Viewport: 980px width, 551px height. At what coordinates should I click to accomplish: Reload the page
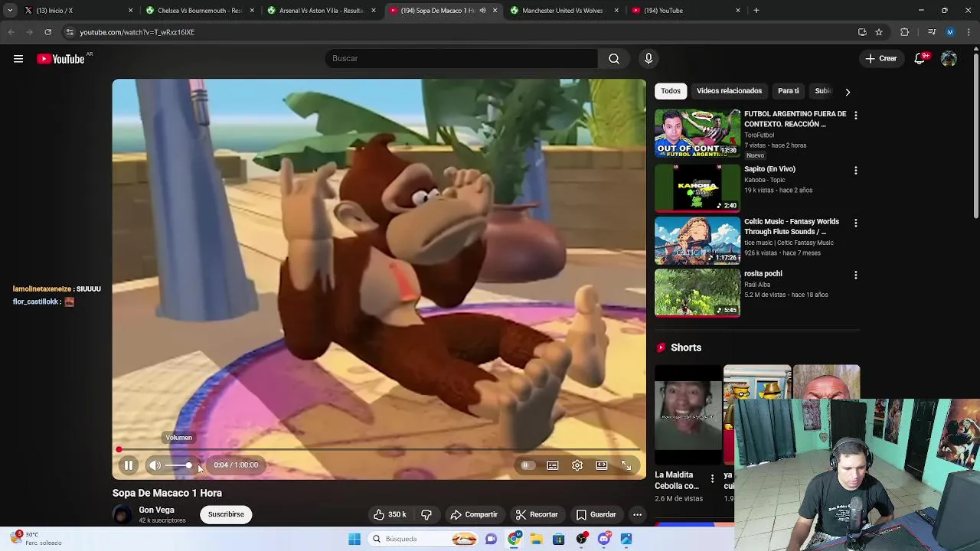tap(47, 32)
